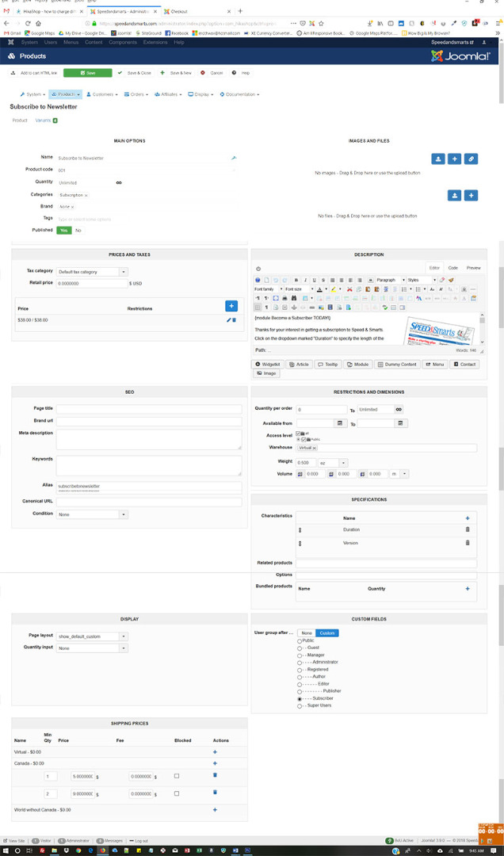Open the Joomla Users menu
Viewport: 504px width, 856px height.
pos(50,42)
